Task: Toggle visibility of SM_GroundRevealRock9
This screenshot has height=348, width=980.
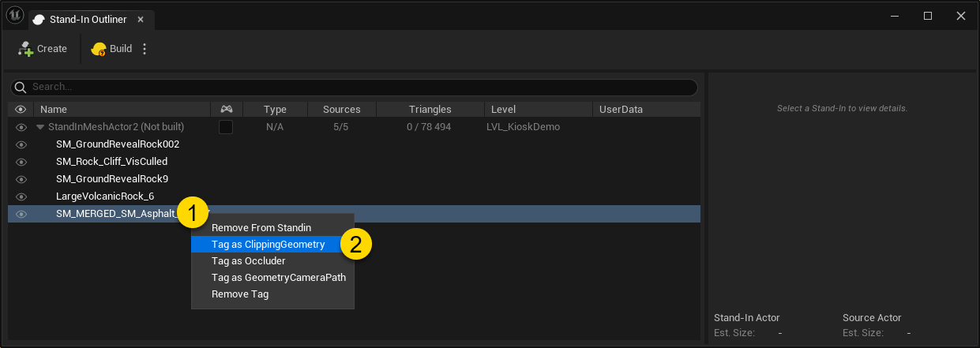Action: [x=21, y=179]
